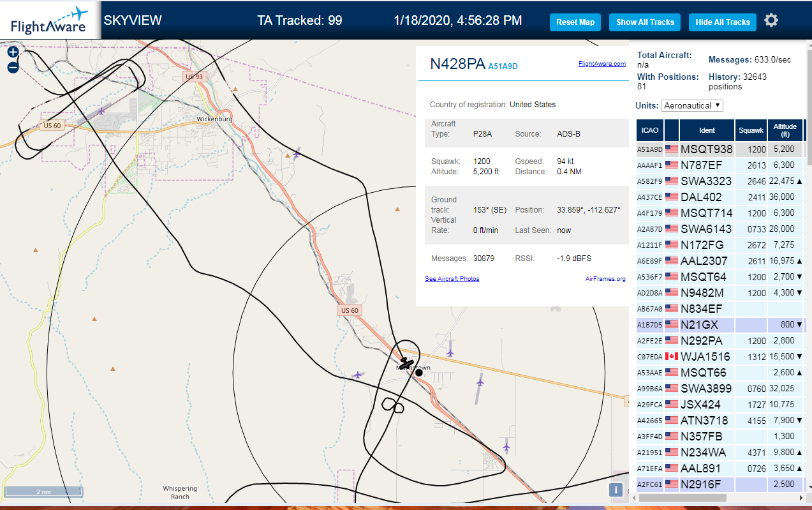This screenshot has width=812, height=510.
Task: Select aircraft icon southeast of Wickenburg
Action: point(296,153)
